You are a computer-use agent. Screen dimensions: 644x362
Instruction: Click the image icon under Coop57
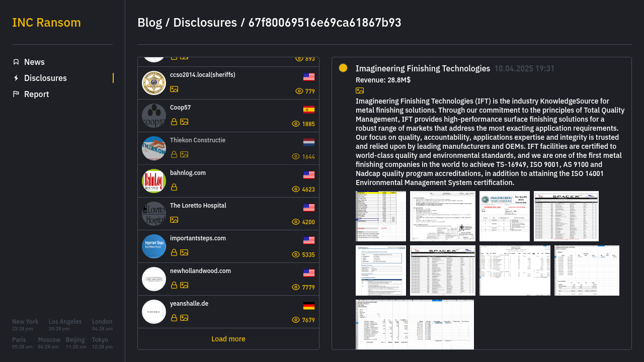pos(184,122)
